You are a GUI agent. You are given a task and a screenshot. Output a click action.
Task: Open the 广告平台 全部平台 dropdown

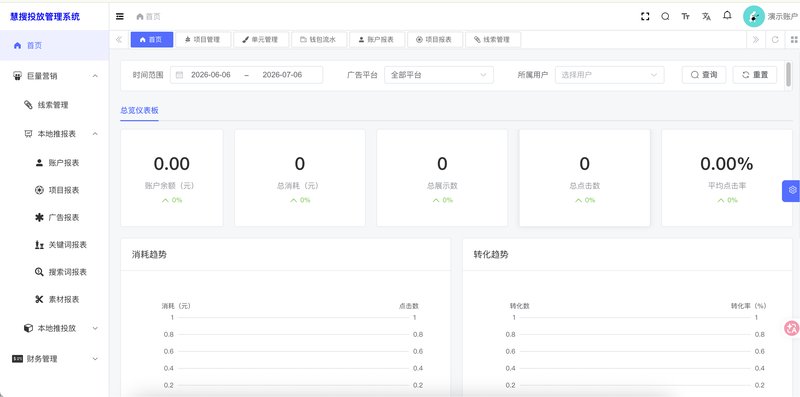tap(439, 75)
